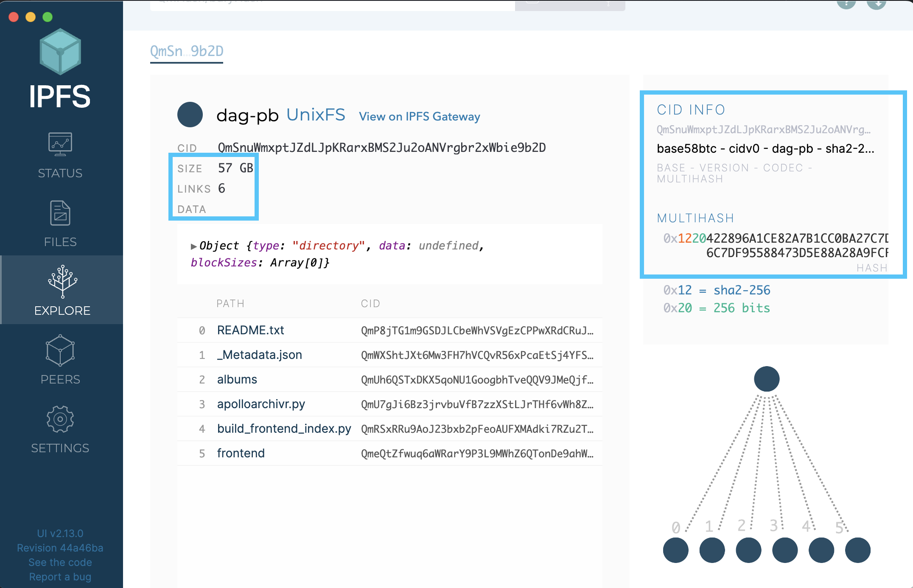This screenshot has width=913, height=588.
Task: Select graph child node 4
Action: [821, 550]
